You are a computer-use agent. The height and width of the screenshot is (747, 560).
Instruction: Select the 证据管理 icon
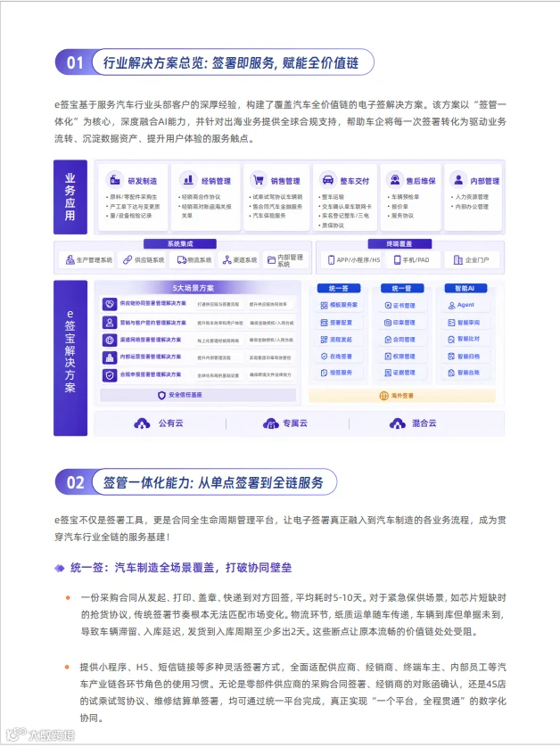(388, 373)
